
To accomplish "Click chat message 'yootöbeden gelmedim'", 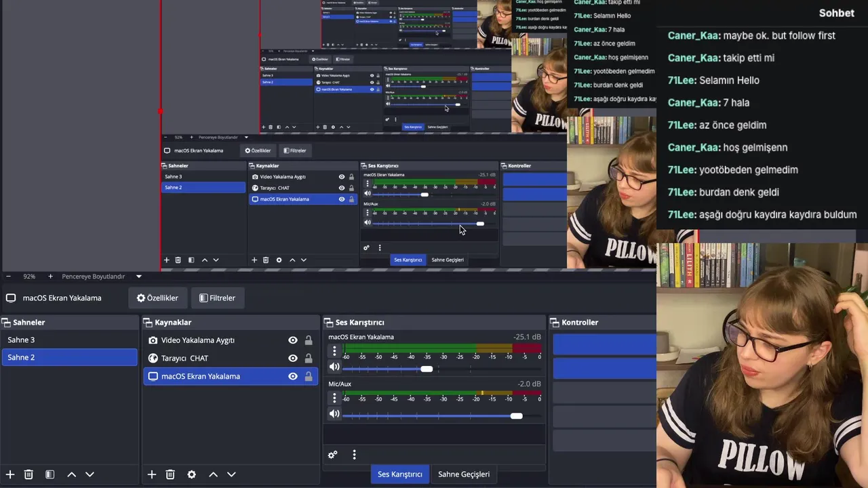I will coord(749,169).
